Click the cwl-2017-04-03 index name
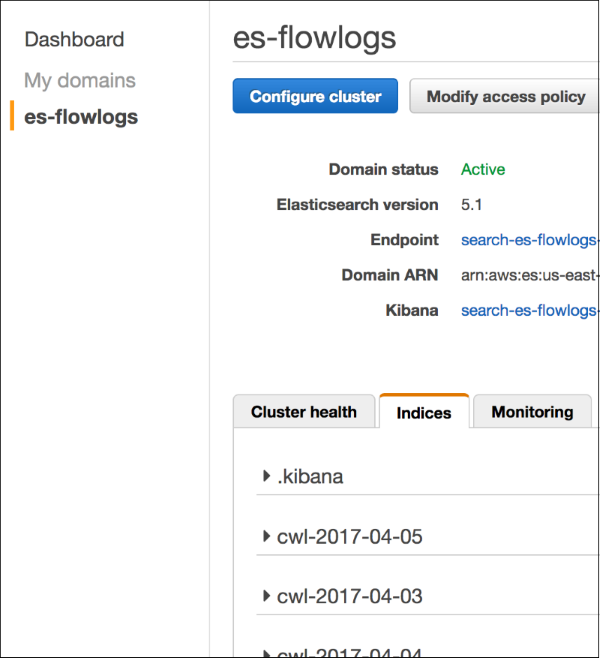The width and height of the screenshot is (600, 658). pyautogui.click(x=350, y=596)
